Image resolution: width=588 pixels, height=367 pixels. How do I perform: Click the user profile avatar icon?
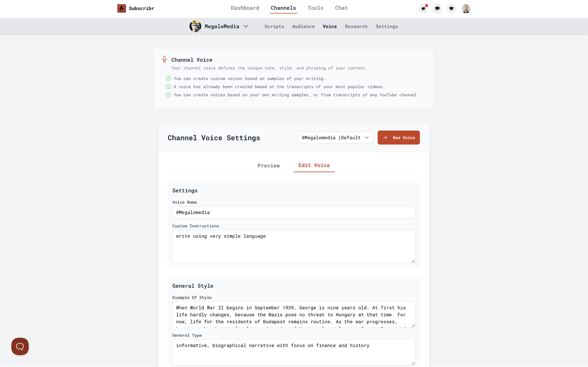465,8
